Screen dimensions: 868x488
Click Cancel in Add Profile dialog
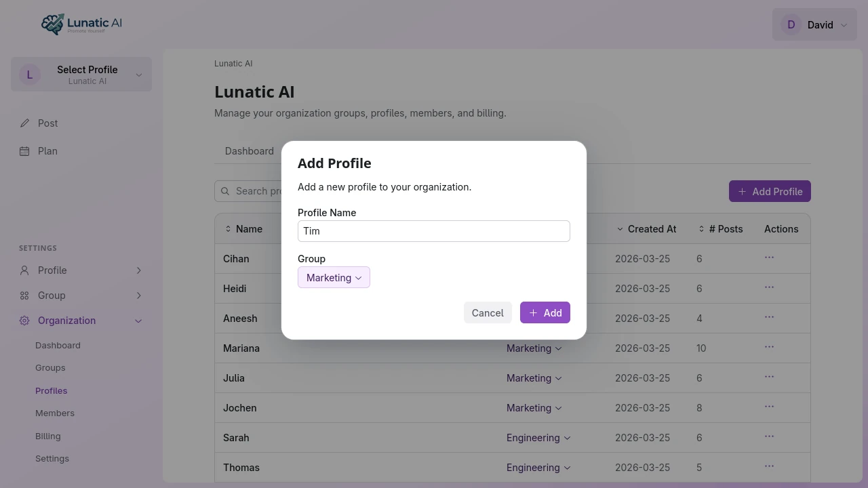(488, 312)
